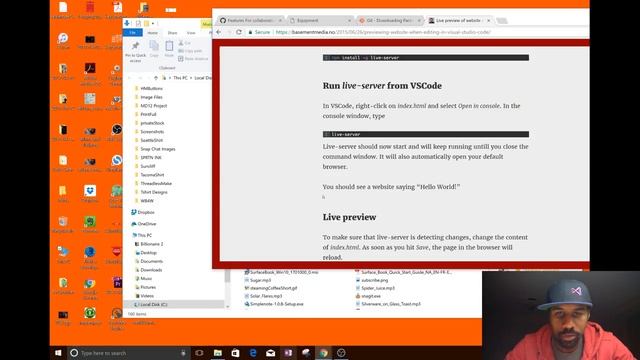Click the Up arrow in Explorer navigation
Image resolution: width=640 pixels, height=360 pixels.
156,78
